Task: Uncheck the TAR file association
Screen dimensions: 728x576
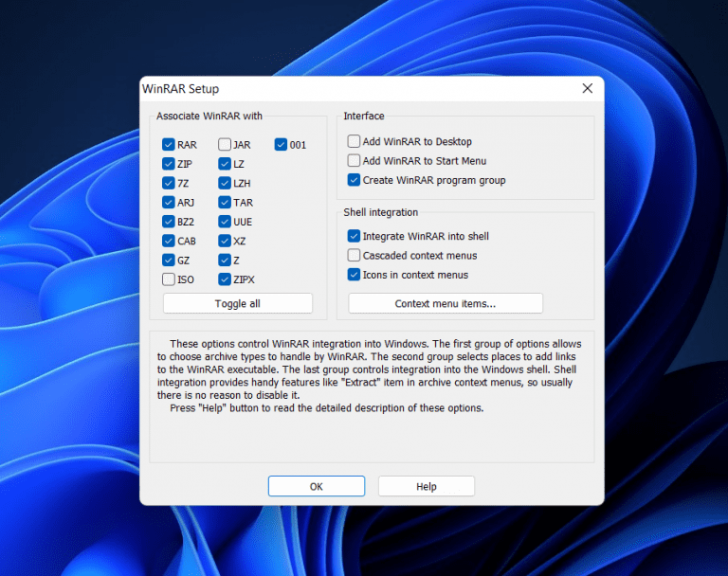Action: (225, 203)
